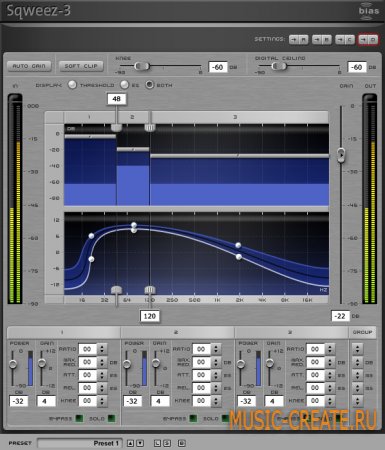Click the S save preset icon
Viewport: 385px width, 450px height.
pos(167,443)
